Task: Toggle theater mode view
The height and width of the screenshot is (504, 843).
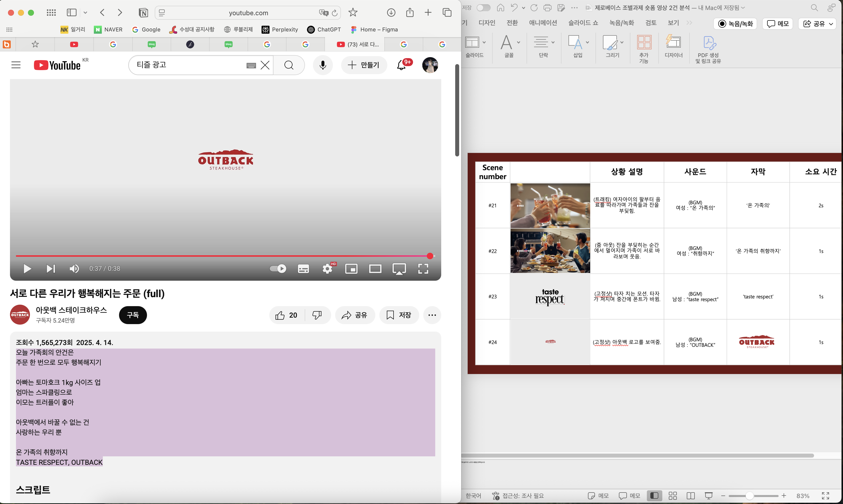Action: pyautogui.click(x=375, y=269)
